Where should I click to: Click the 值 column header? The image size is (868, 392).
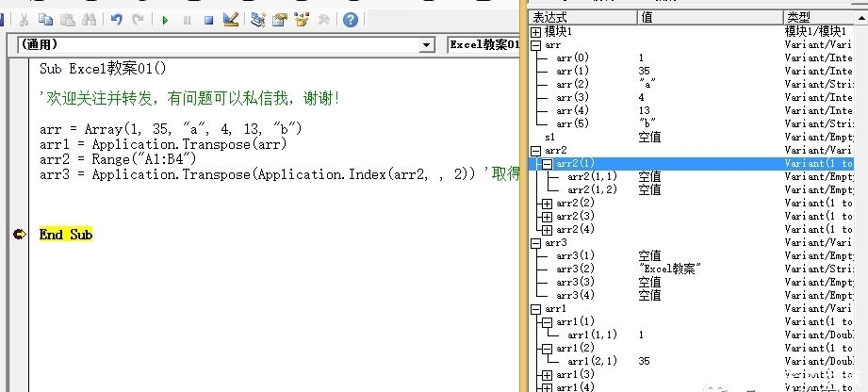(x=711, y=17)
